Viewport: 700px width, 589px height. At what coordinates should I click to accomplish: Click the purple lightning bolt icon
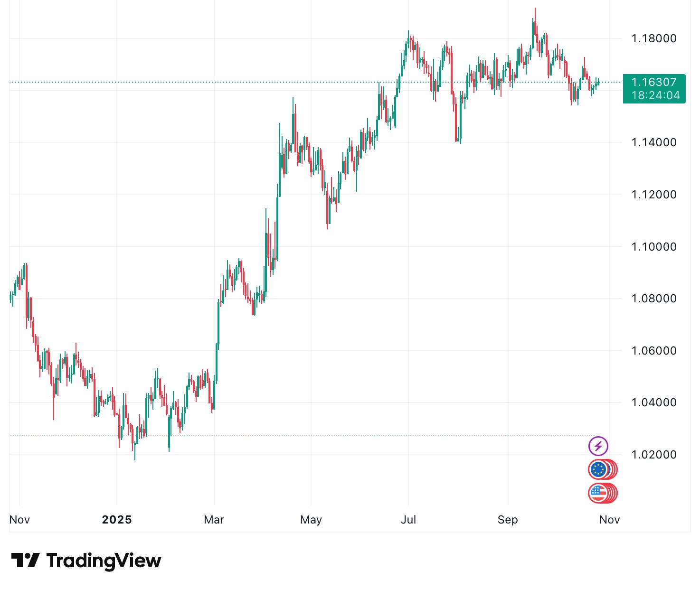598,446
